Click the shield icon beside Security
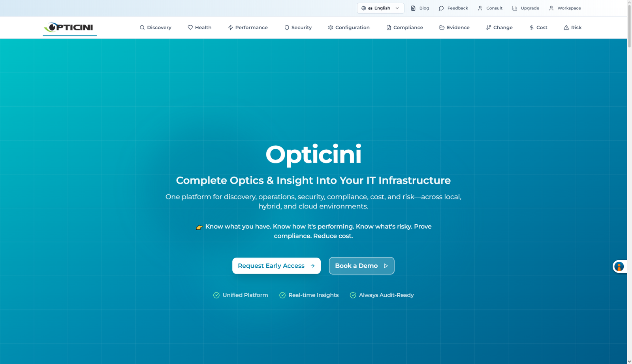 coord(287,28)
